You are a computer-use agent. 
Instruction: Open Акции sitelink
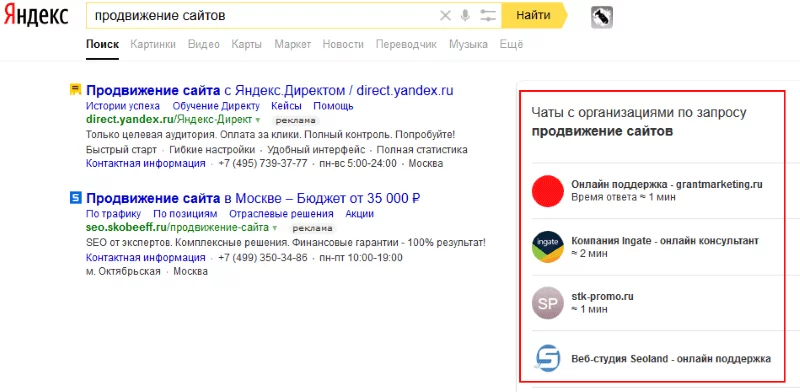360,214
